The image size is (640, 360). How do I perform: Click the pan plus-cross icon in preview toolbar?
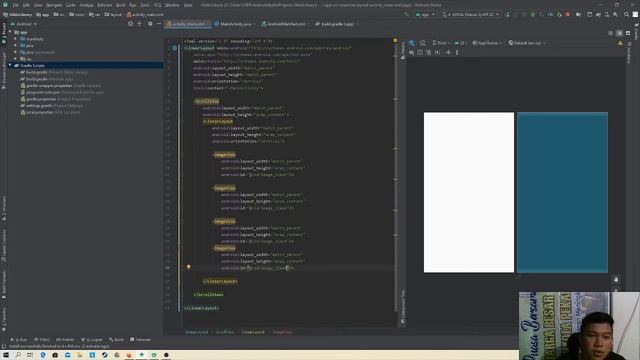448,52
